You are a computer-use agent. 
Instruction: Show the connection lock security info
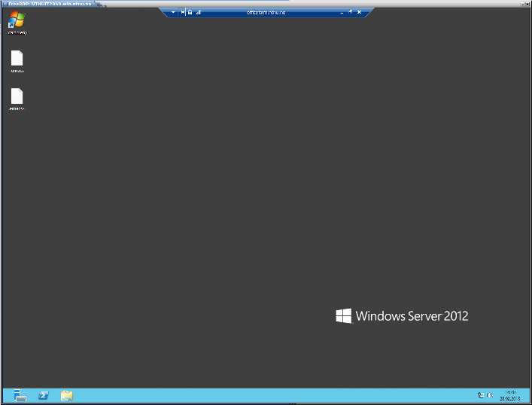click(190, 12)
